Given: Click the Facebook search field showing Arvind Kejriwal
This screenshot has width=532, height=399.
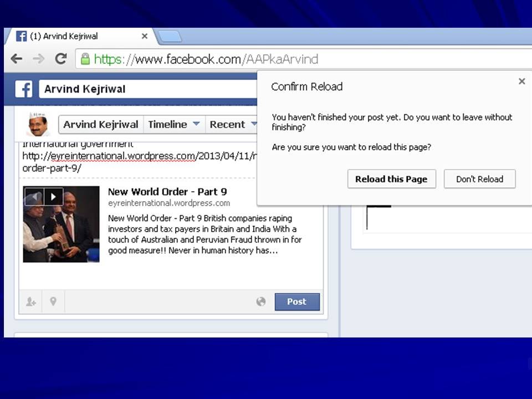Looking at the screenshot, I should pos(148,89).
